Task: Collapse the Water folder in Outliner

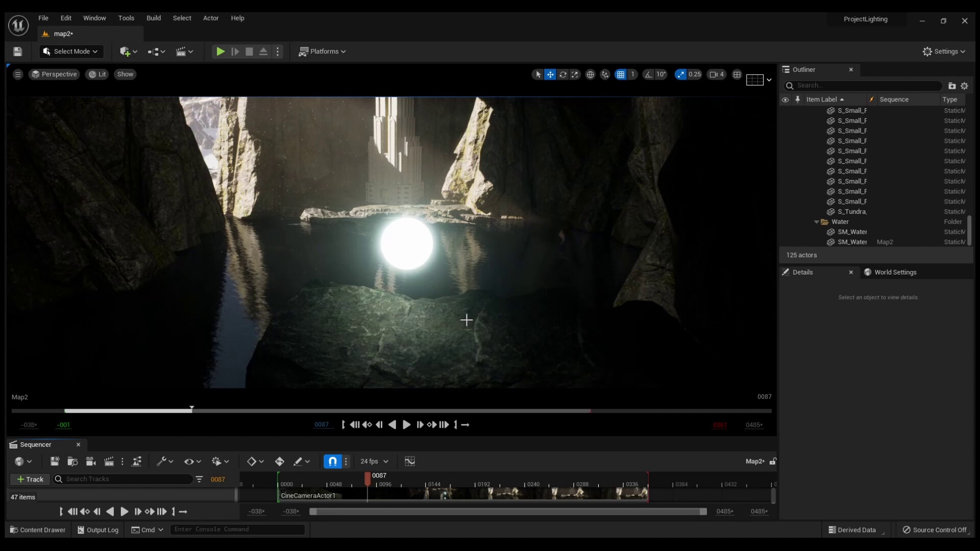Action: point(816,222)
